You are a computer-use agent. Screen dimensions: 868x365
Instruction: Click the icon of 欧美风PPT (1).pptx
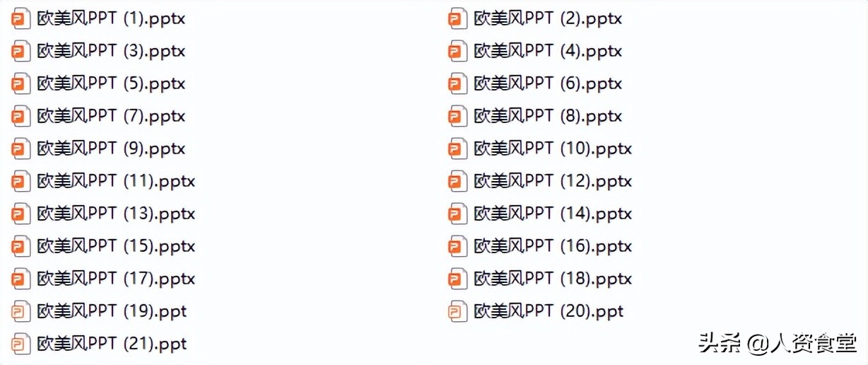(x=21, y=19)
